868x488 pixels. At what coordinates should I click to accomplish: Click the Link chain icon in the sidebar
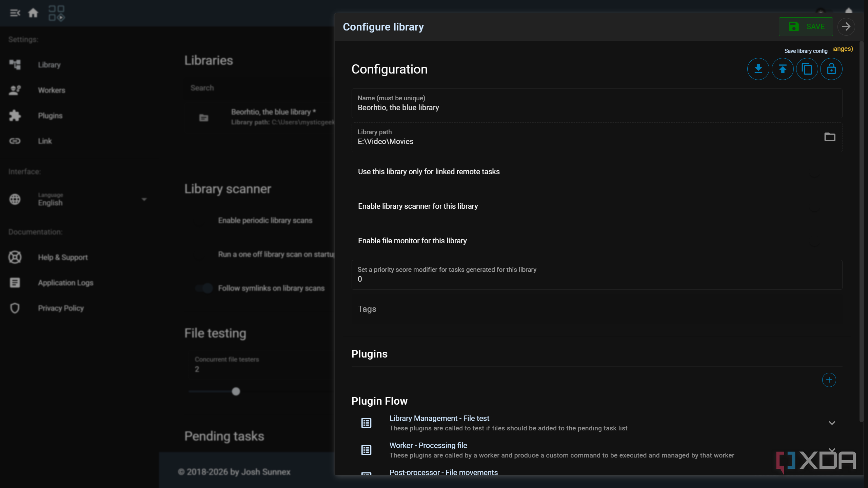[x=15, y=141]
